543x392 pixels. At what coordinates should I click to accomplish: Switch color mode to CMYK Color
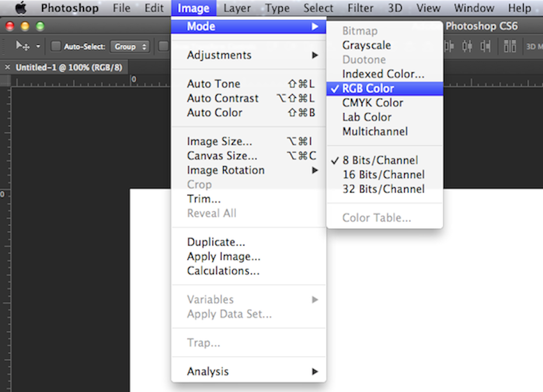pyautogui.click(x=372, y=102)
